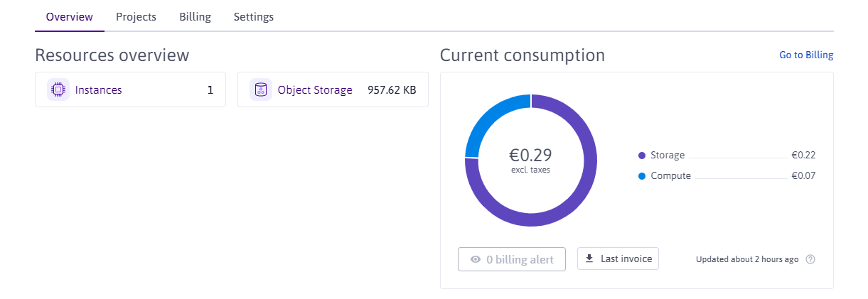Switch to the Projects tab
Viewport: 868px width, 299px height.
(136, 17)
